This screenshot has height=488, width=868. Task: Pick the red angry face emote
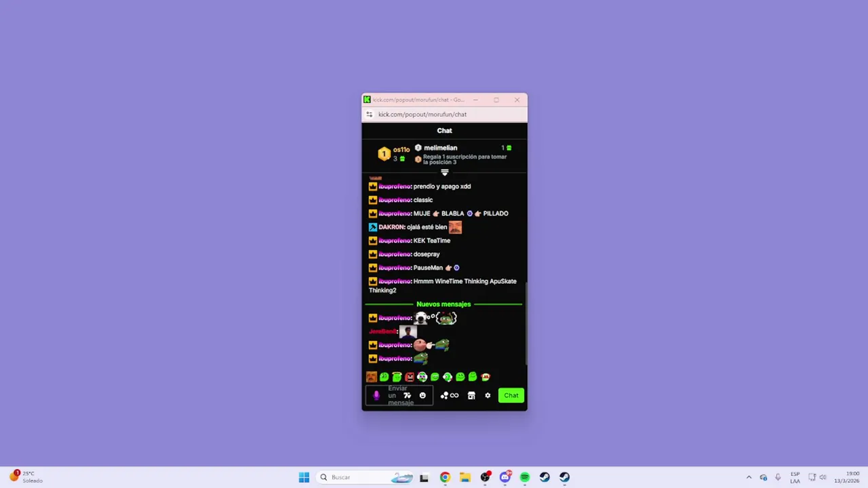point(410,377)
